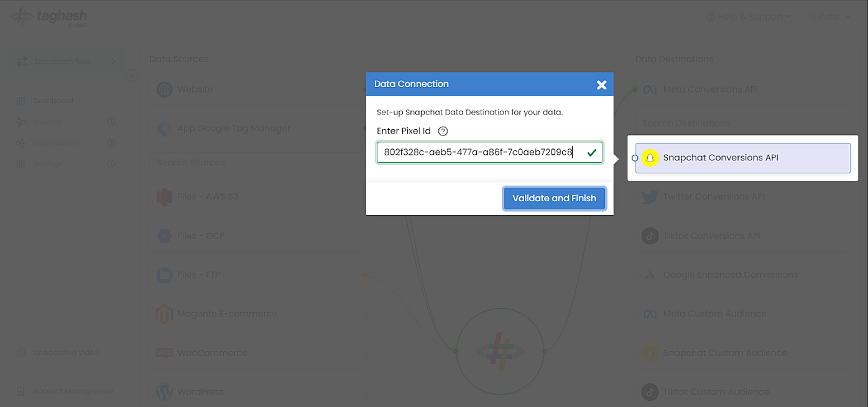Click the Snapchat destination connector dot
The height and width of the screenshot is (407, 868).
tap(635, 158)
